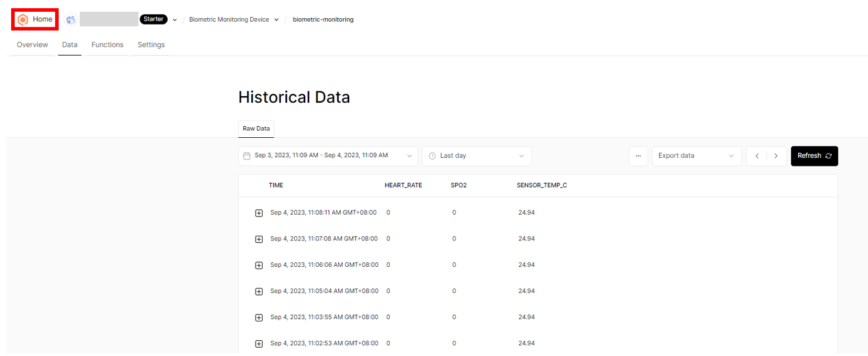This screenshot has width=868, height=356.
Task: Expand the 11:08:11 AM row plus icon
Action: [x=259, y=213]
